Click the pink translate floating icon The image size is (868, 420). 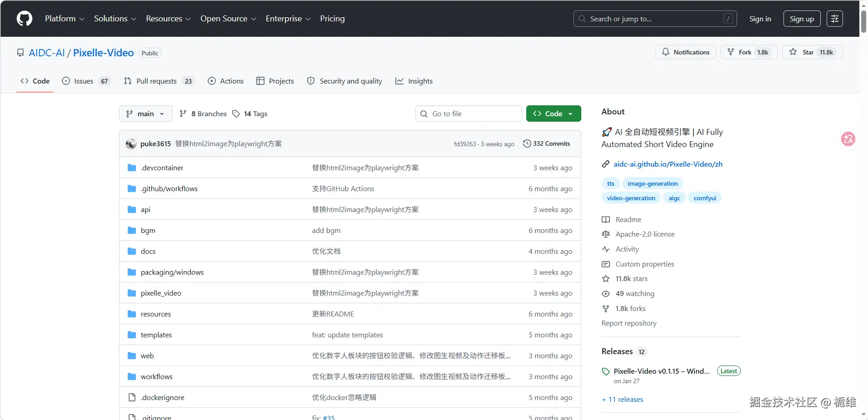pos(848,139)
